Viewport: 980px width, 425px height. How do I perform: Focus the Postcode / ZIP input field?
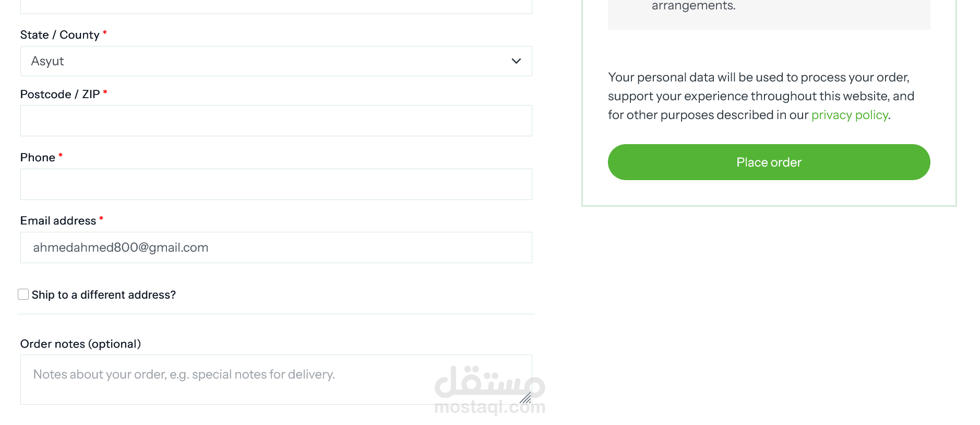276,121
